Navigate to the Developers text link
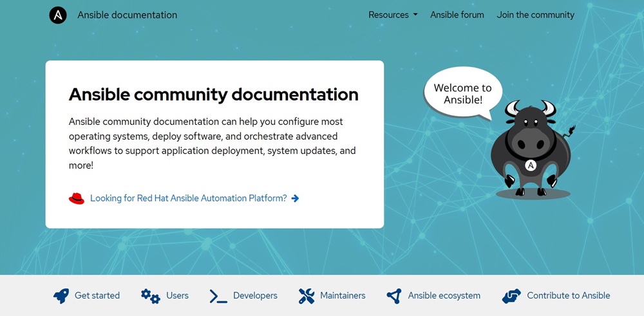The image size is (644, 316). (x=255, y=296)
